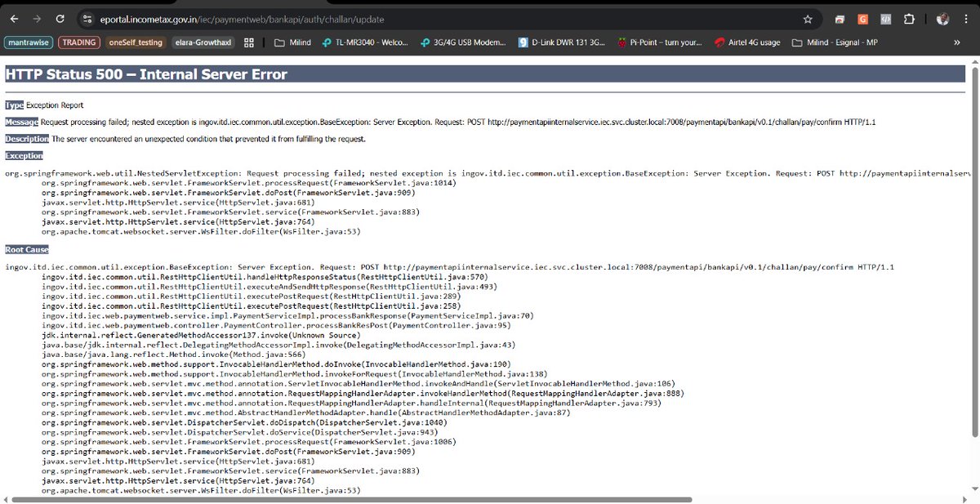Open the Extensions puzzle-piece menu
Viewport: 980px width, 504px height.
coord(910,19)
